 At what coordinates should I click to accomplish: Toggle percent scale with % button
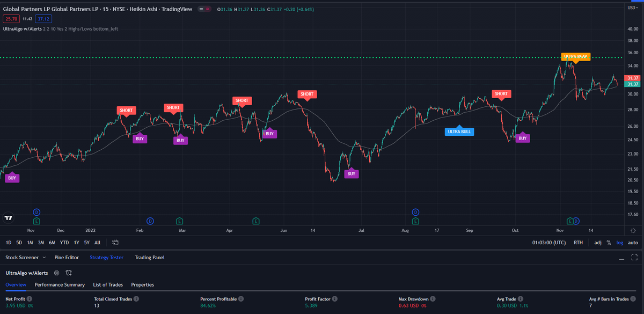[x=609, y=243]
